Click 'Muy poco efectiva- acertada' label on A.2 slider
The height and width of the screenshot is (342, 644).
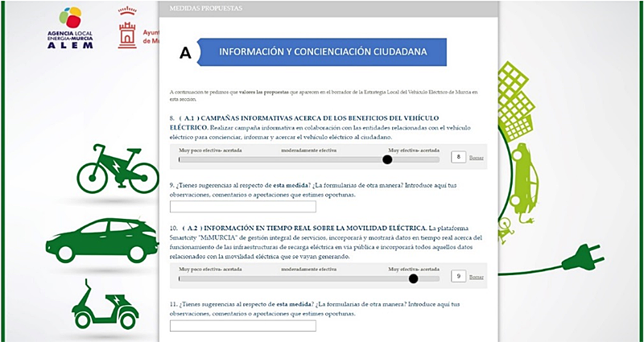[210, 270]
